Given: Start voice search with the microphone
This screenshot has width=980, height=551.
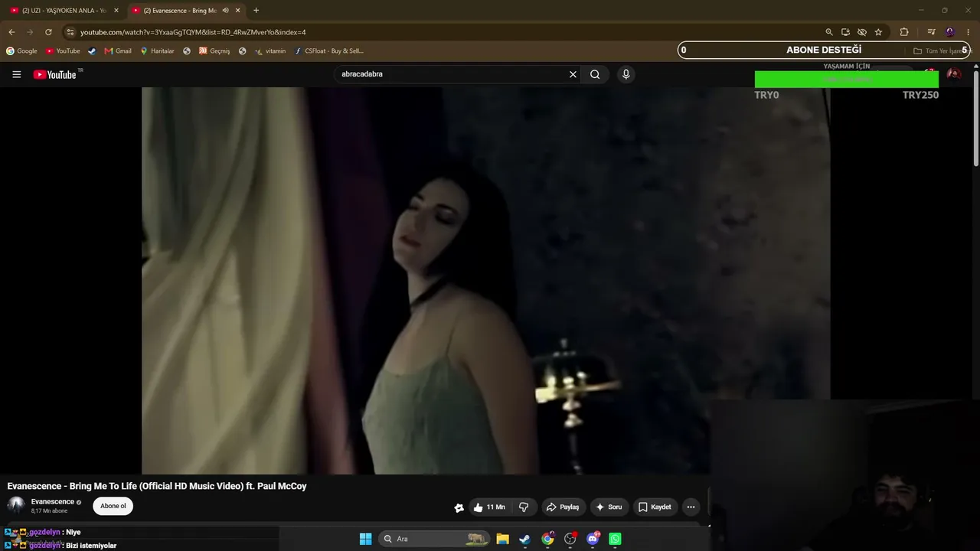Looking at the screenshot, I should [626, 74].
